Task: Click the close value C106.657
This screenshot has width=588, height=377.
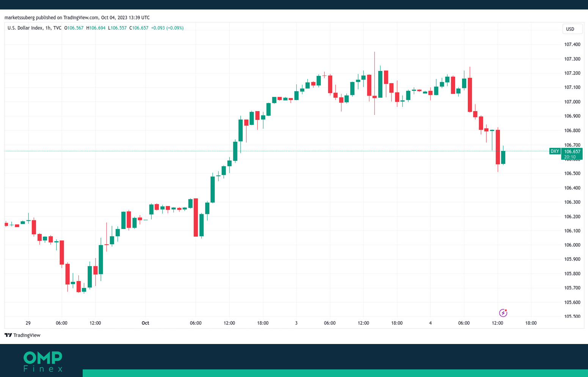Action: coord(139,28)
